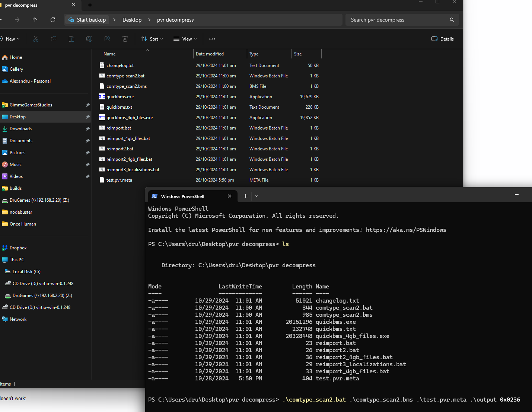The height and width of the screenshot is (412, 532).
Task: Click the search magnifier icon
Action: [x=452, y=20]
